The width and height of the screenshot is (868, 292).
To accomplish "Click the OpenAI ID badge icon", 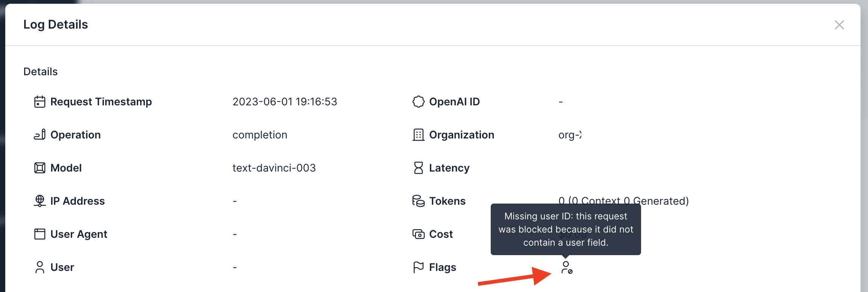I will 419,102.
